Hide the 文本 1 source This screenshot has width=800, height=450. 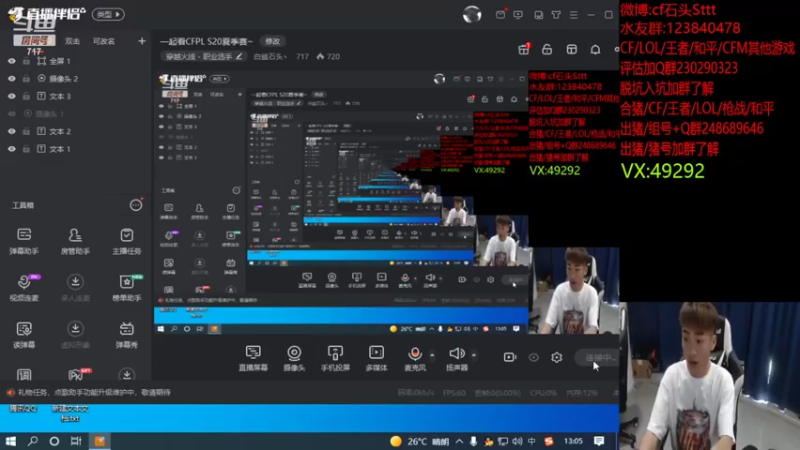(x=11, y=149)
